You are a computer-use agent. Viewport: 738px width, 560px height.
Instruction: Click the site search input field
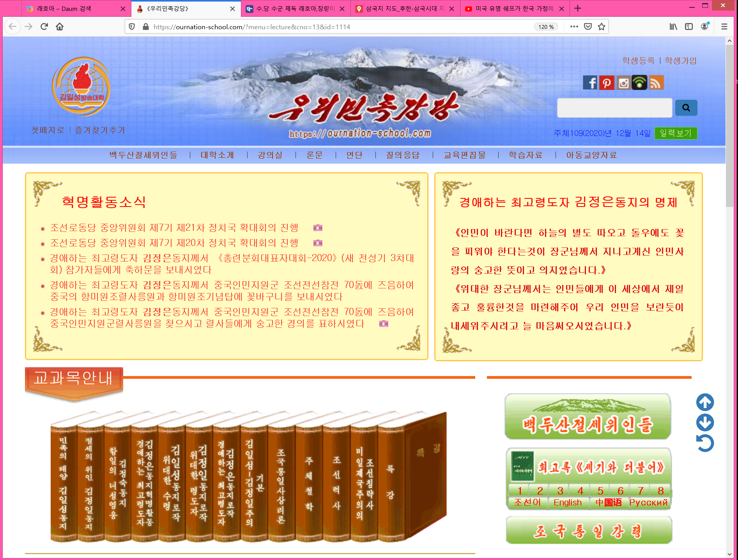[614, 108]
